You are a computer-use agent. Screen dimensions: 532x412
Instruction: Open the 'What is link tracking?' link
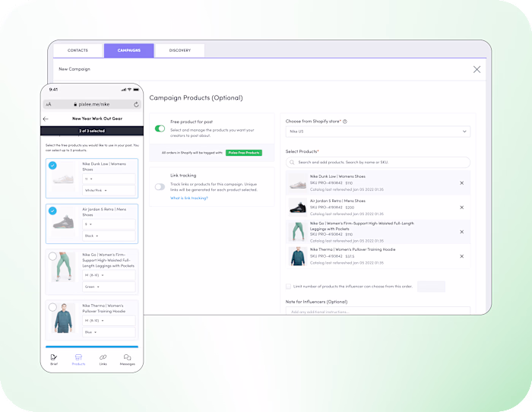tap(189, 198)
